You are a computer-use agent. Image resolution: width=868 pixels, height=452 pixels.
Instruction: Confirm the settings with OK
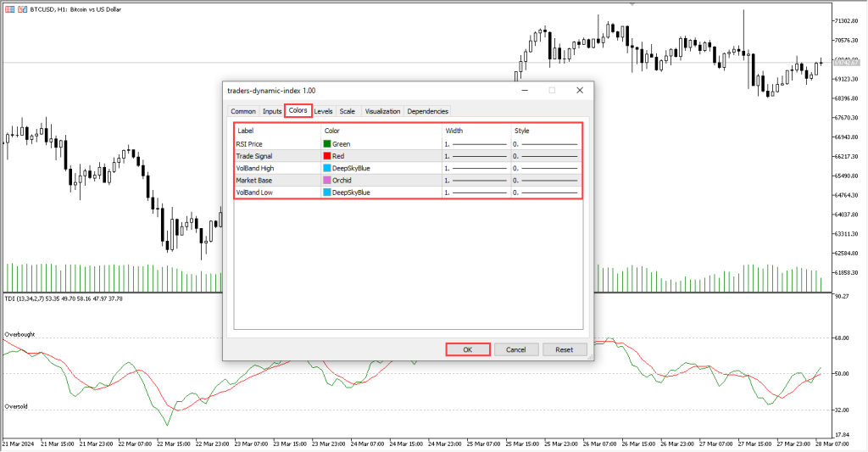tap(468, 349)
